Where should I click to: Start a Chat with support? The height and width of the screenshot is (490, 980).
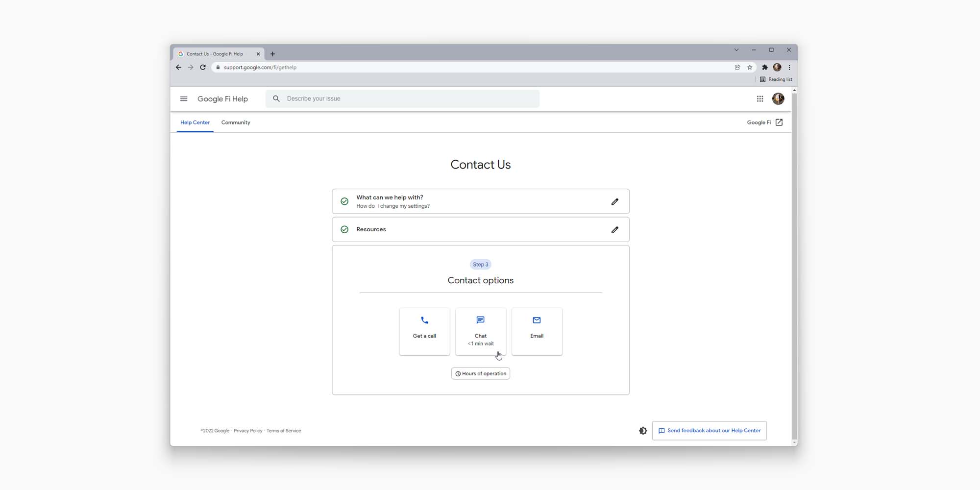click(480, 331)
